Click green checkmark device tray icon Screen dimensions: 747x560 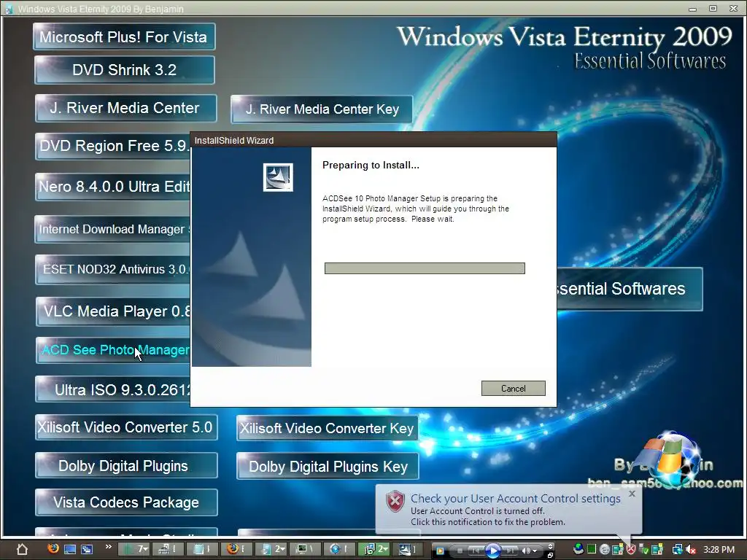pyautogui.click(x=643, y=549)
